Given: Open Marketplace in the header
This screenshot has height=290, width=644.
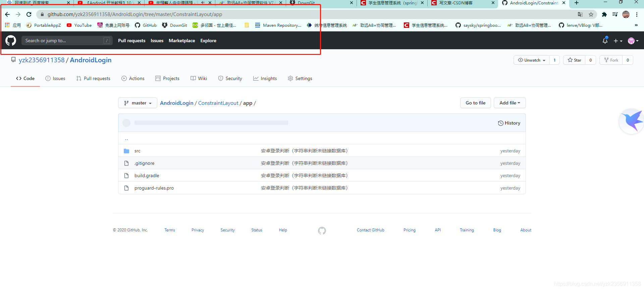Looking at the screenshot, I should [182, 41].
